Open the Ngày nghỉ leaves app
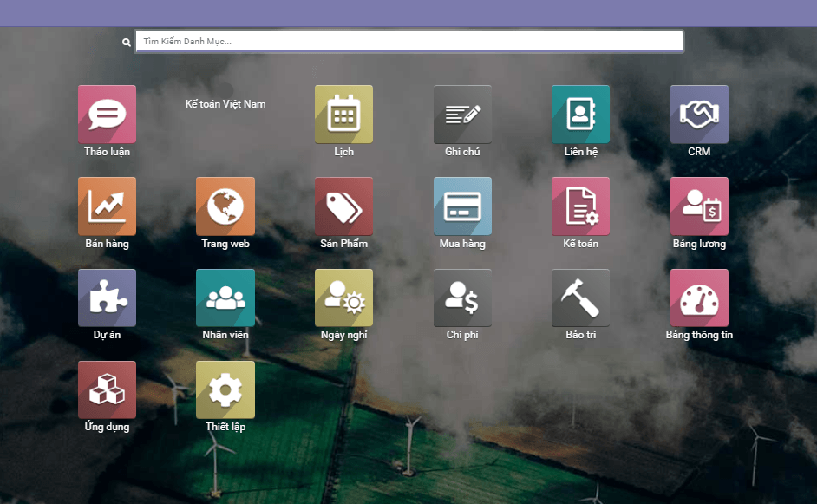Viewport: 817px width, 504px height. 344,298
